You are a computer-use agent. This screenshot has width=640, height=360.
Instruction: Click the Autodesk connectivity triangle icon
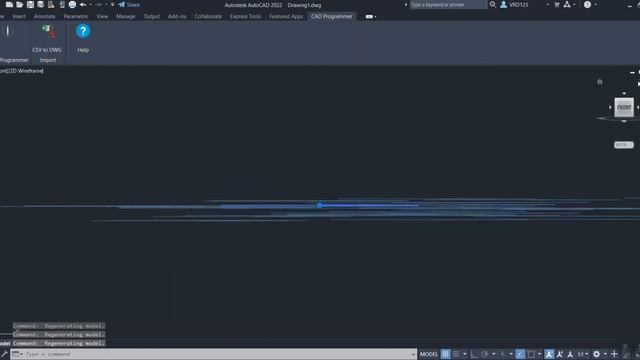coord(567,4)
